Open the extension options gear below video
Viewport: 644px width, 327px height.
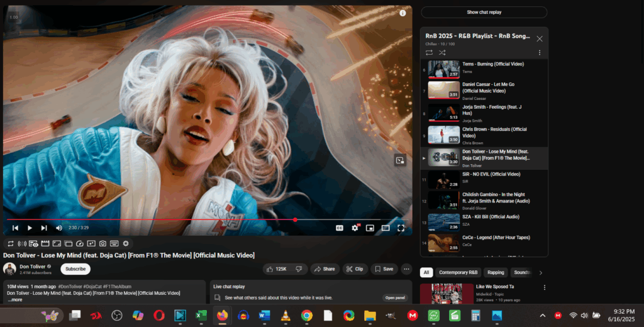126,243
